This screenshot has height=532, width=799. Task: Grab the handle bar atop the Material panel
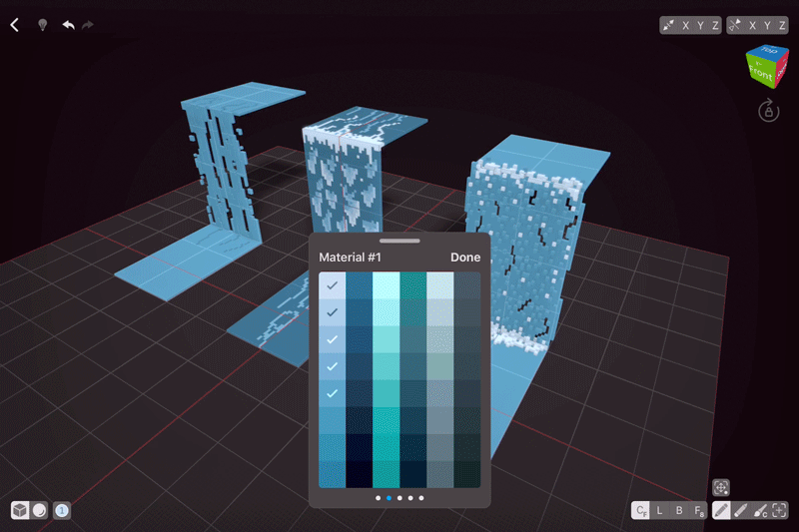point(399,241)
